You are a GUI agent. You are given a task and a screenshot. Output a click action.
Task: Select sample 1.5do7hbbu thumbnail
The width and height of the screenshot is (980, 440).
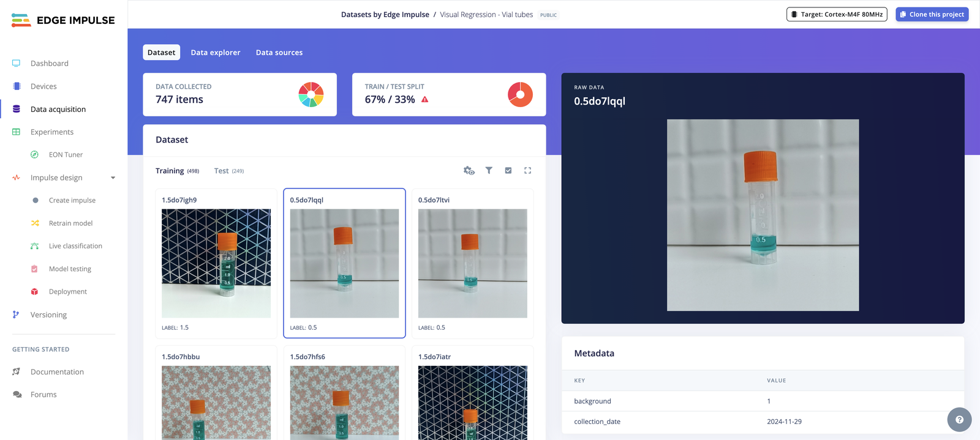(216, 403)
